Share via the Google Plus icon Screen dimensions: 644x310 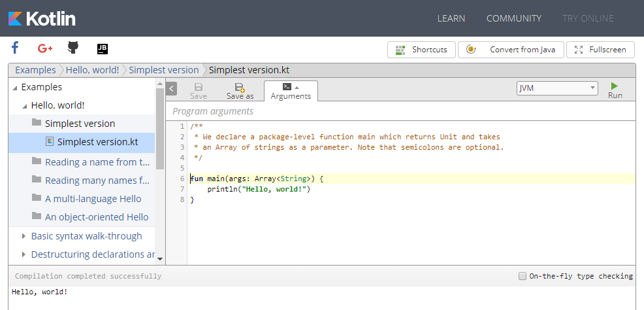(45, 48)
